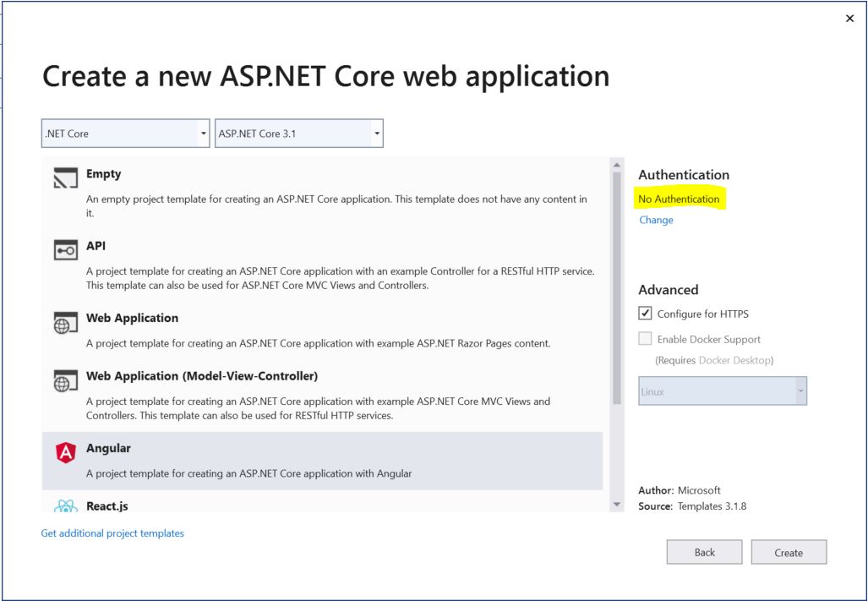Select the React.js template title
This screenshot has height=601, width=868.
tap(107, 505)
